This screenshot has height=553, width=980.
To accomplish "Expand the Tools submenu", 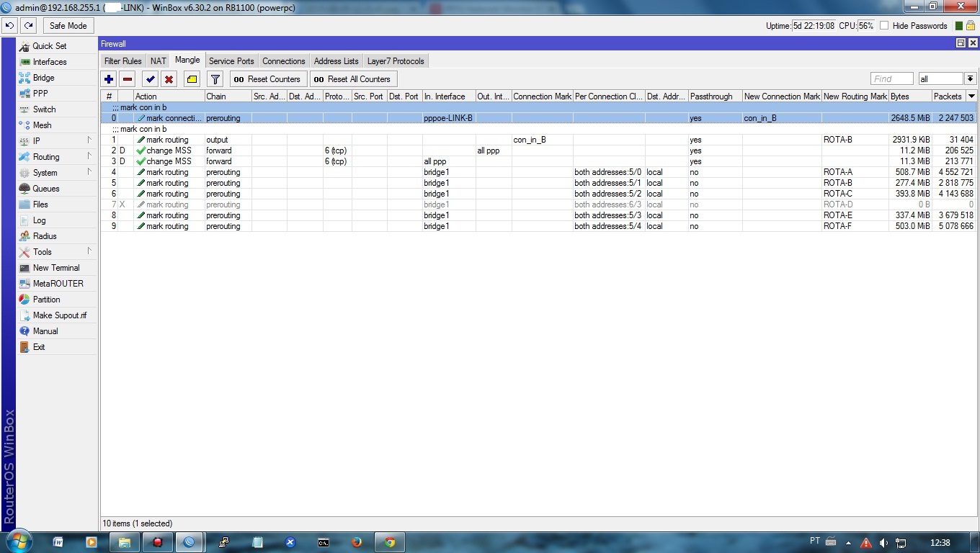I will coord(58,252).
